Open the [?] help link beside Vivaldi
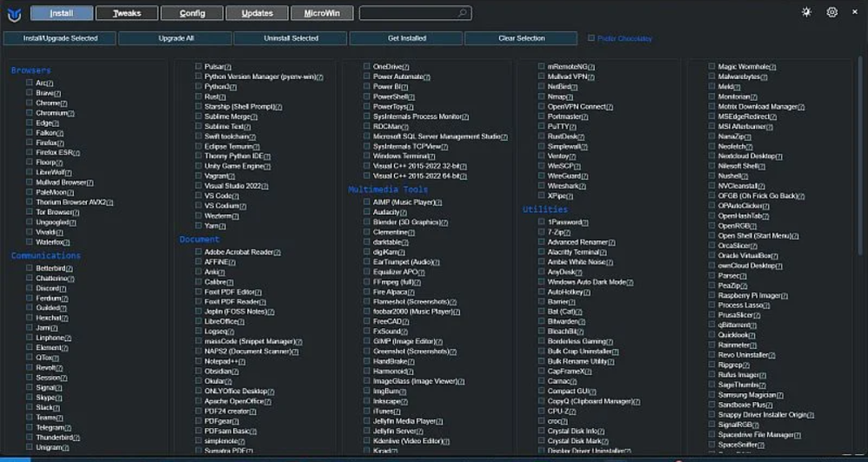 [x=59, y=232]
